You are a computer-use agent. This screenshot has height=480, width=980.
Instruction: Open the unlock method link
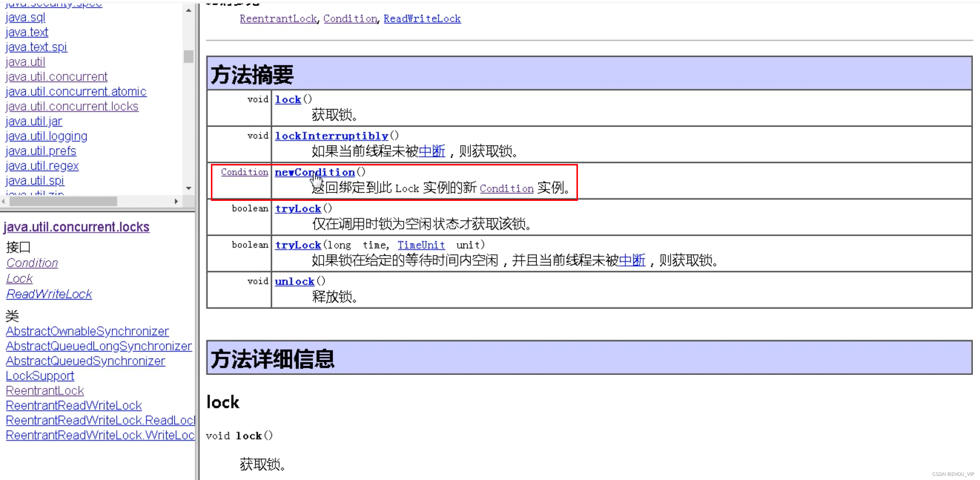point(294,282)
